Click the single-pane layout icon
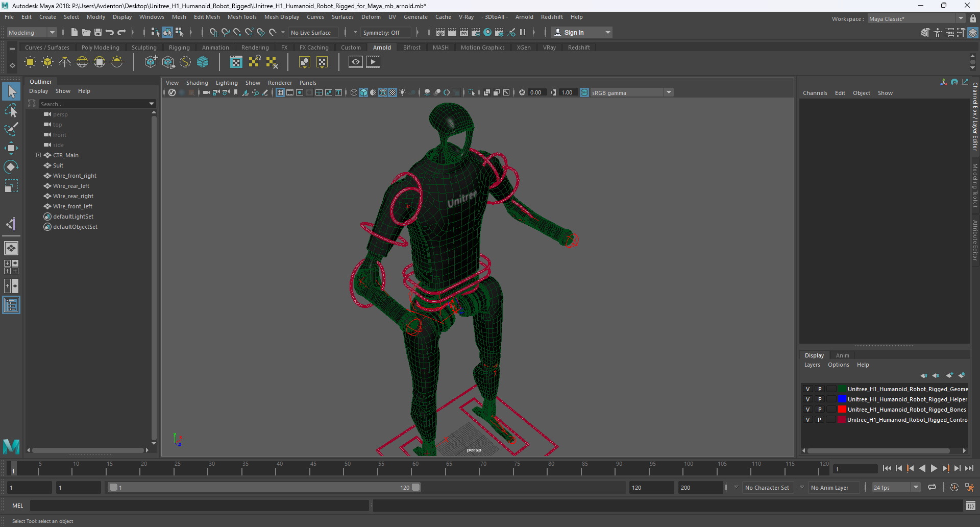Screen dimensions: 980x527 coord(11,248)
